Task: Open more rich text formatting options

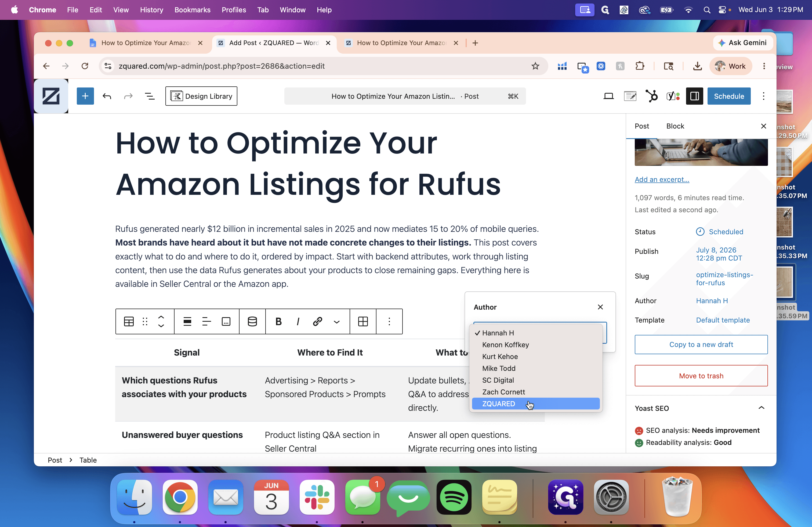Action: [x=337, y=322]
